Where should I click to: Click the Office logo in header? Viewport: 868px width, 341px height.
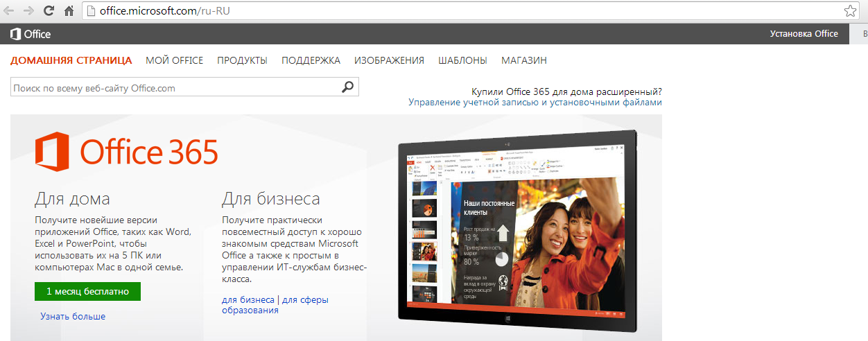30,34
